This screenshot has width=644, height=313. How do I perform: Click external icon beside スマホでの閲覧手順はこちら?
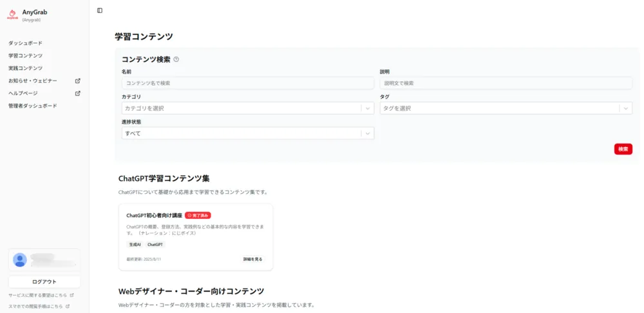click(68, 306)
